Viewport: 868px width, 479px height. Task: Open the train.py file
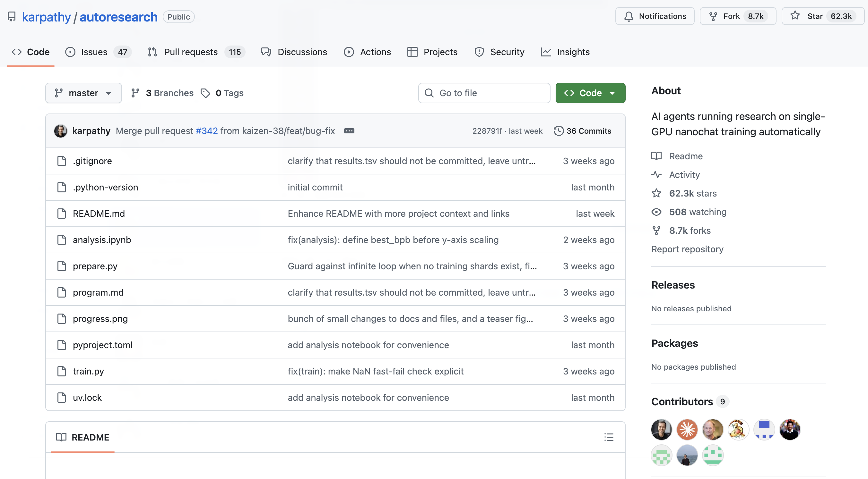point(88,371)
